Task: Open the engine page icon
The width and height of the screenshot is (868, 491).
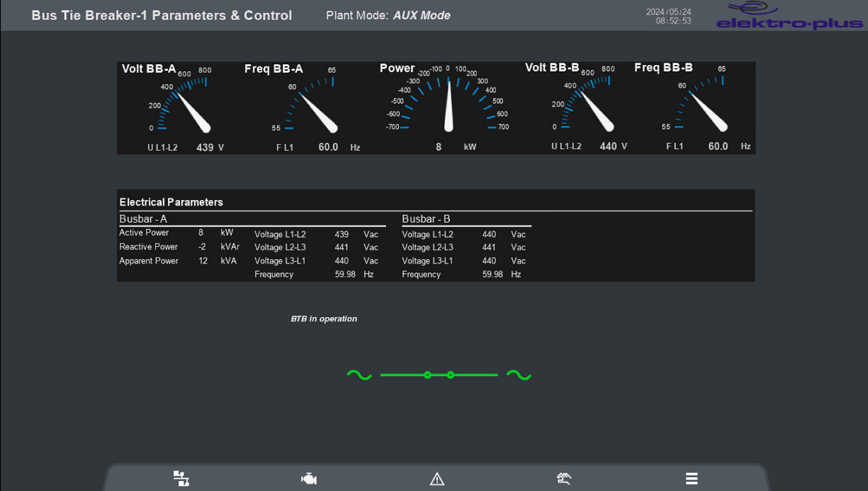Action: [309, 479]
